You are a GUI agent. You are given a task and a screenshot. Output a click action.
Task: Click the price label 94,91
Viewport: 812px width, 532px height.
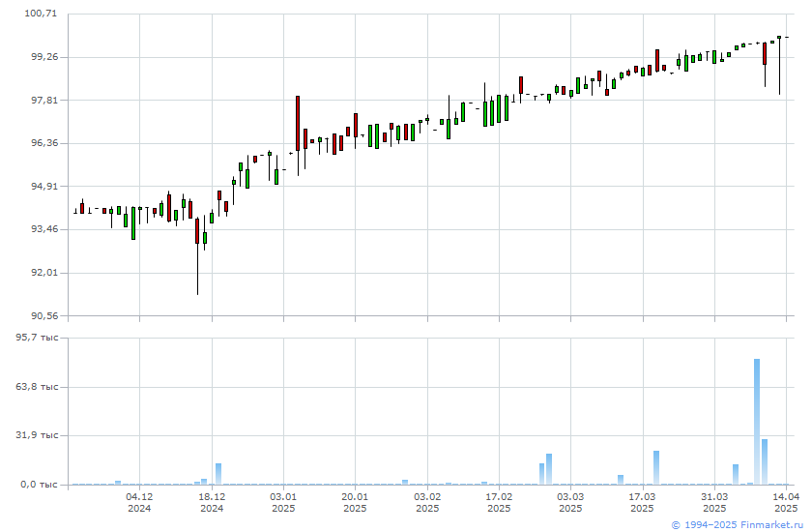click(x=44, y=186)
